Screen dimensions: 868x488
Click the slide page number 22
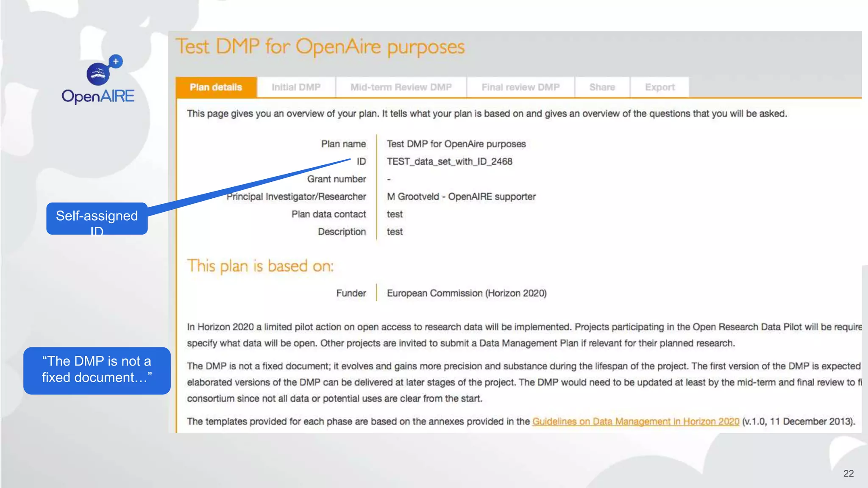click(849, 474)
